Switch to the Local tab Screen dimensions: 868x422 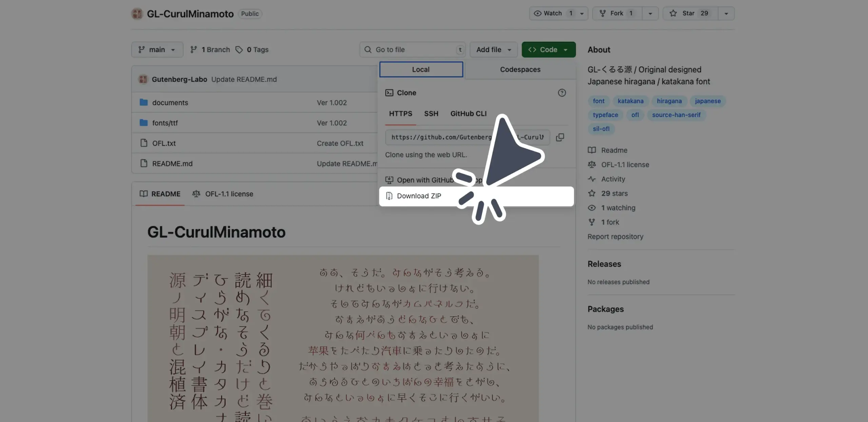point(421,69)
